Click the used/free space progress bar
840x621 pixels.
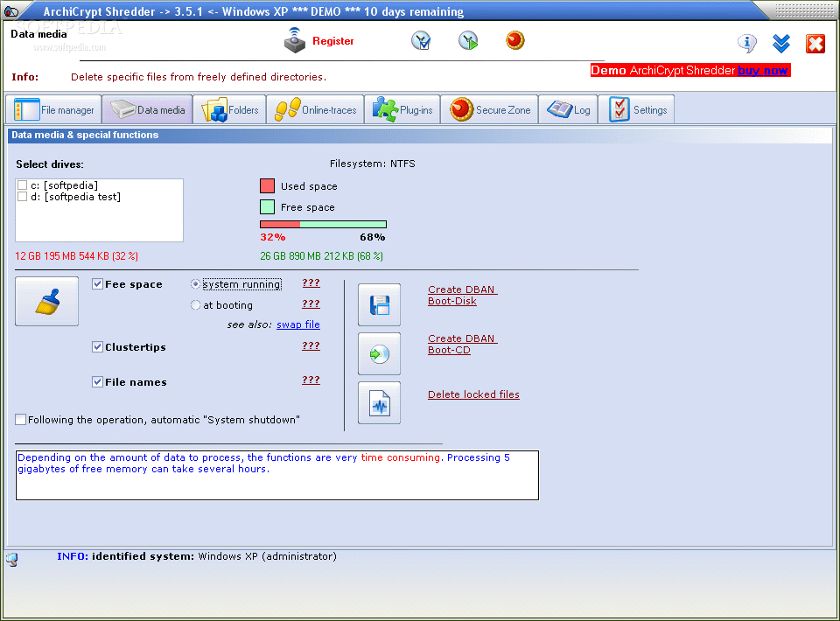[323, 224]
